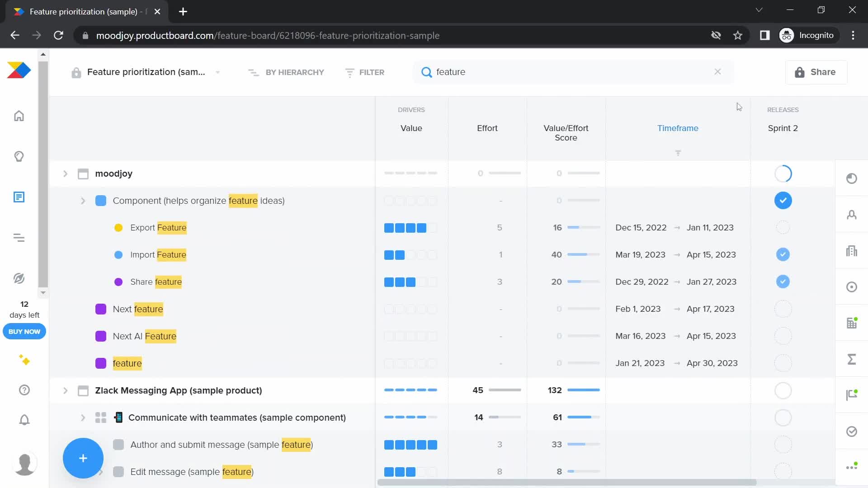Toggle Sprint 2 release for Communicate with teammates
Screen dimensions: 868x488
[783, 418]
